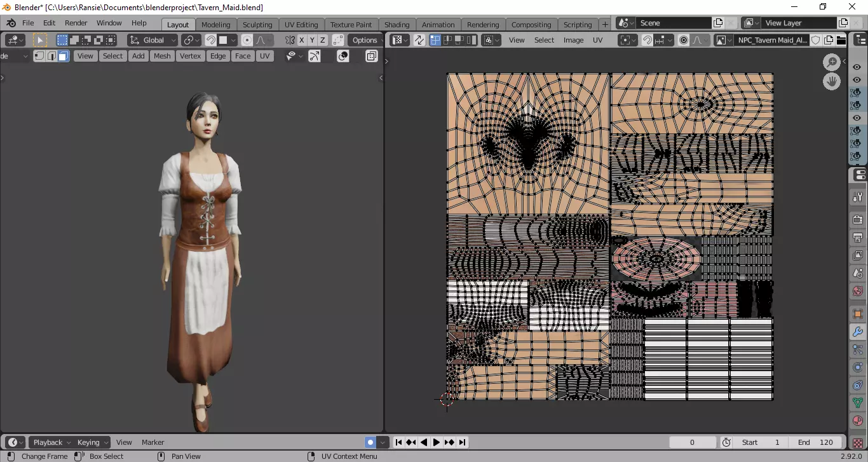The image size is (868, 462).
Task: Toggle X-ray view icon
Action: [x=372, y=56]
